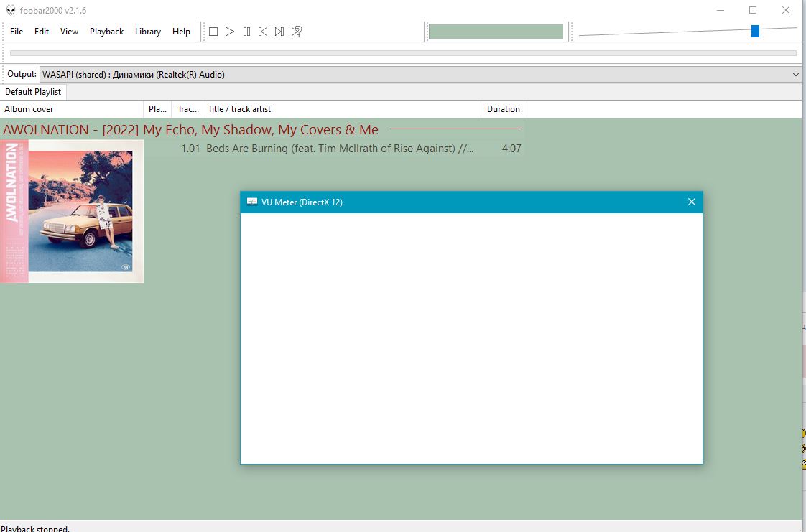806x532 pixels.
Task: Click the Trac... column header
Action: [187, 109]
